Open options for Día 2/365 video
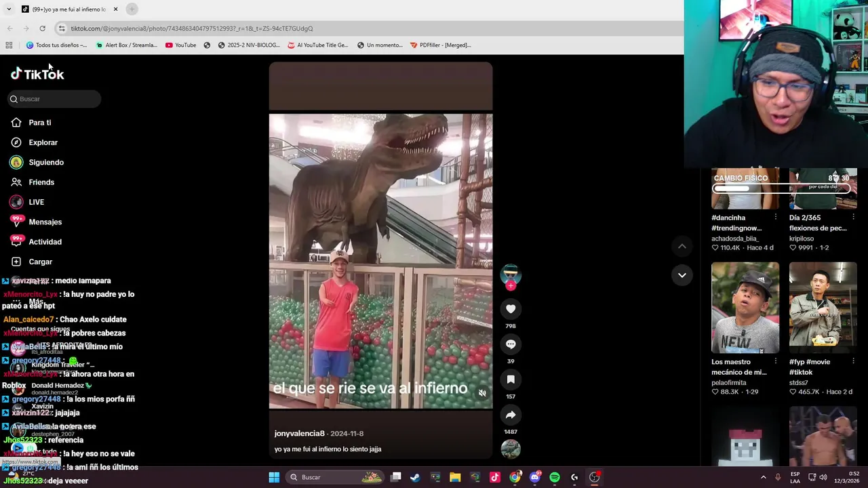This screenshot has width=868, height=488. (x=853, y=218)
